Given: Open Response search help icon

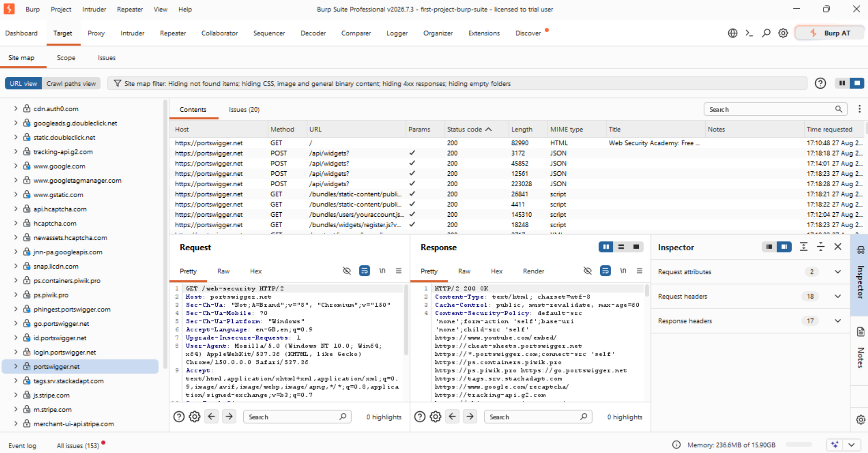Looking at the screenshot, I should (420, 417).
